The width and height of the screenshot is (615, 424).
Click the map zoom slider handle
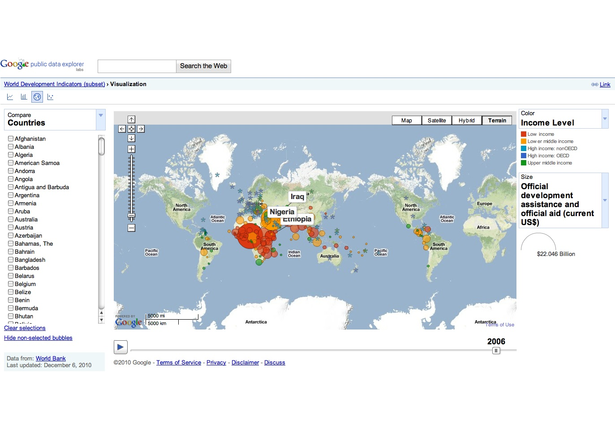(131, 216)
